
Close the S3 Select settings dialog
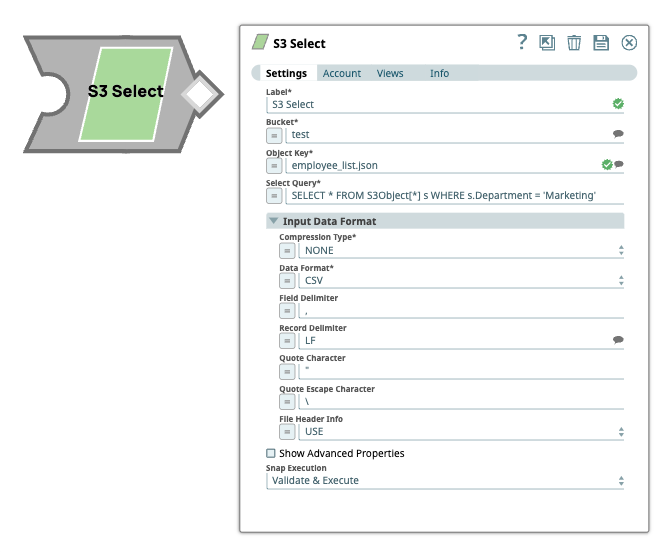coord(629,42)
